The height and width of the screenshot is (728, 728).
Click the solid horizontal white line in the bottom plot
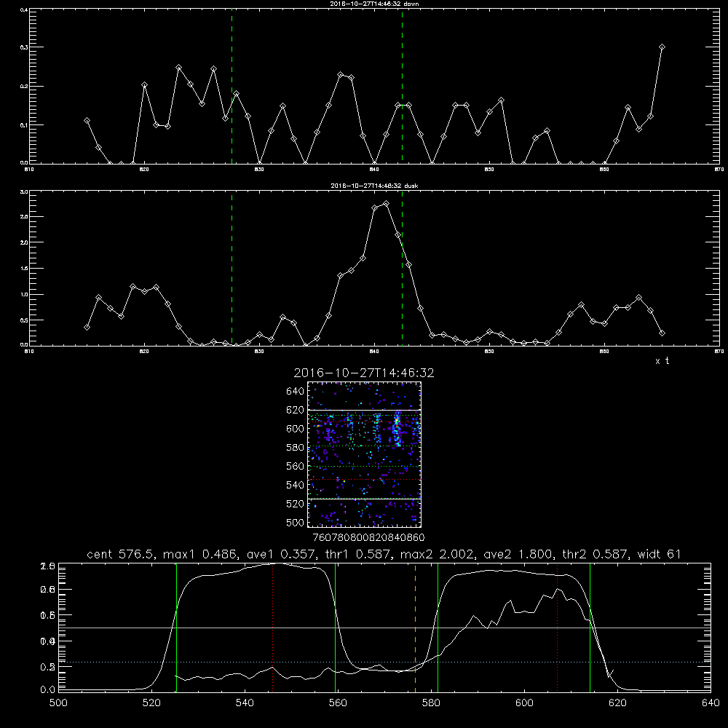point(384,628)
